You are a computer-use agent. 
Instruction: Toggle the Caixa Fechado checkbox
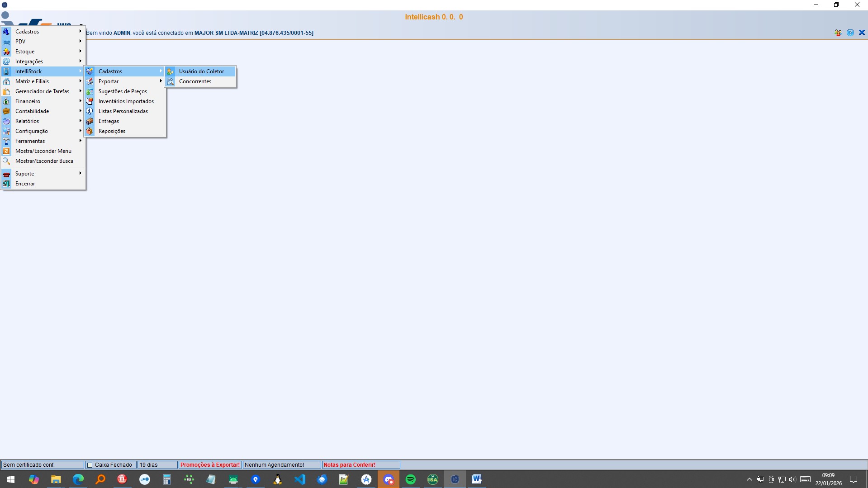90,465
